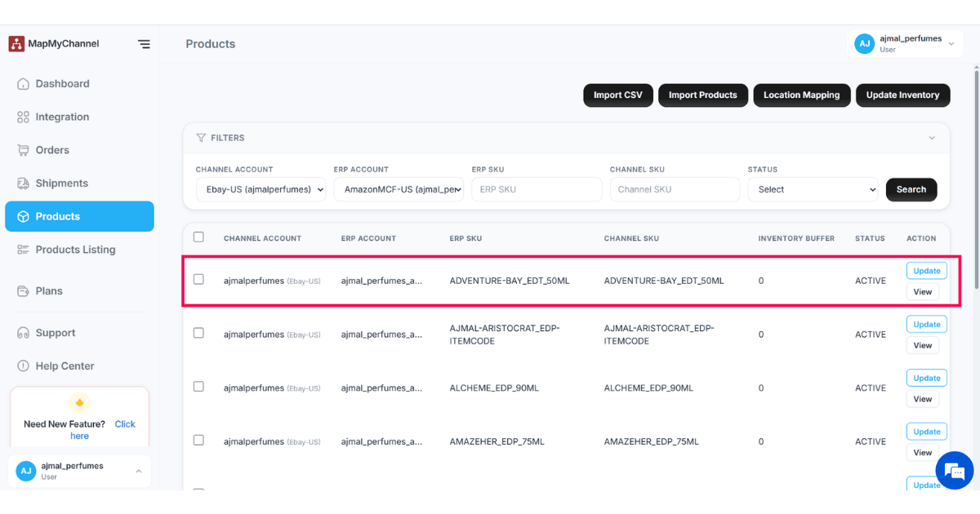View the AMAZEHER_EDP_75ML product
980x514 pixels.
coord(923,453)
